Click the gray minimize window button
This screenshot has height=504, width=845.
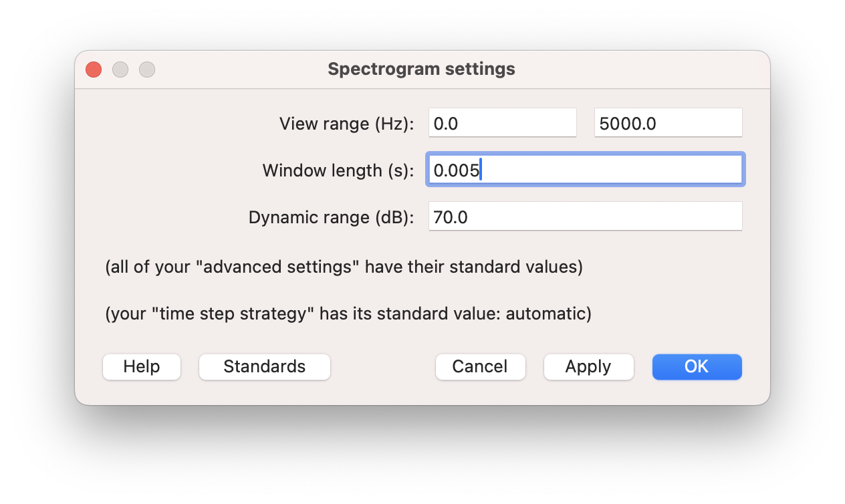click(x=120, y=70)
